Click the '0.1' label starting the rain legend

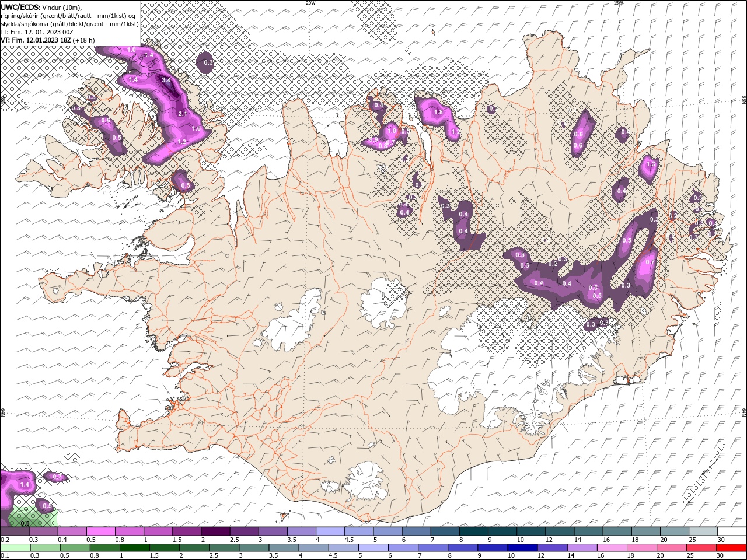5,556
